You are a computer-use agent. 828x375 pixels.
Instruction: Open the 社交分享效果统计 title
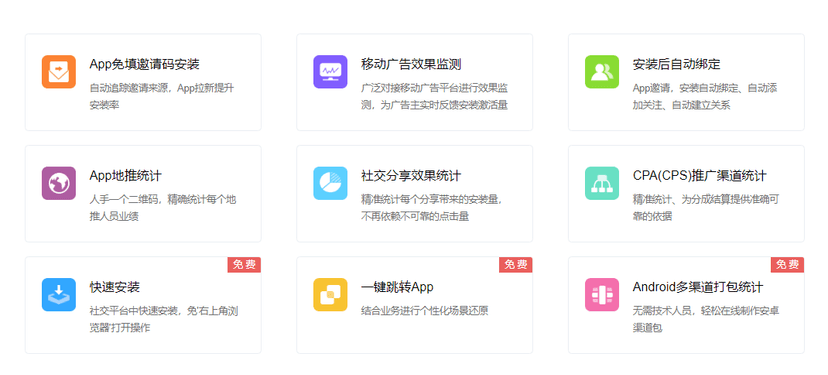pos(411,176)
